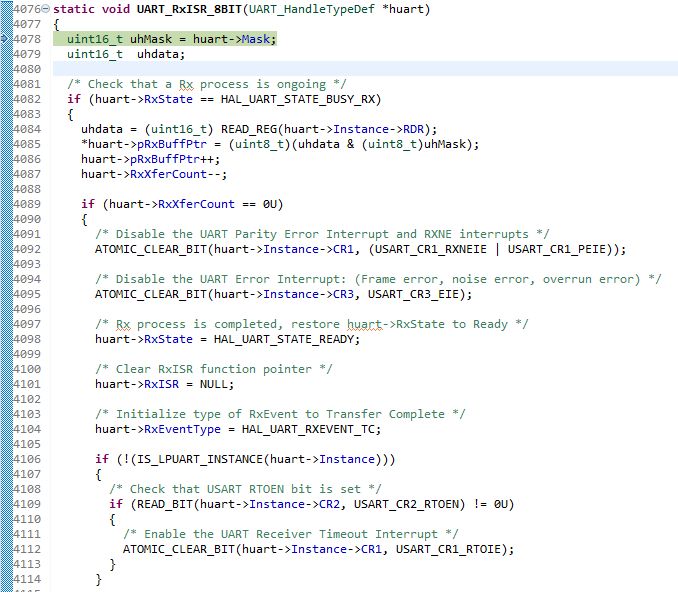
Task: Click comment 'Check that USART RTOEN bit is set'
Action: pos(245,489)
